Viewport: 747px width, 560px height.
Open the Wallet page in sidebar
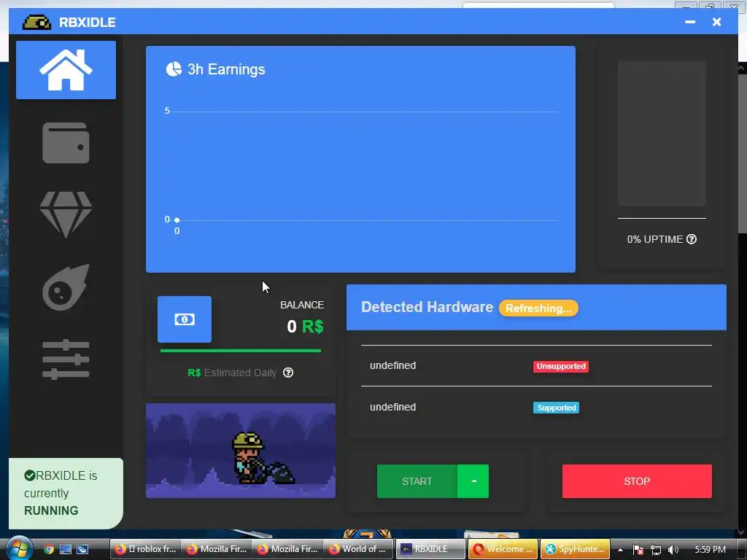(x=66, y=143)
